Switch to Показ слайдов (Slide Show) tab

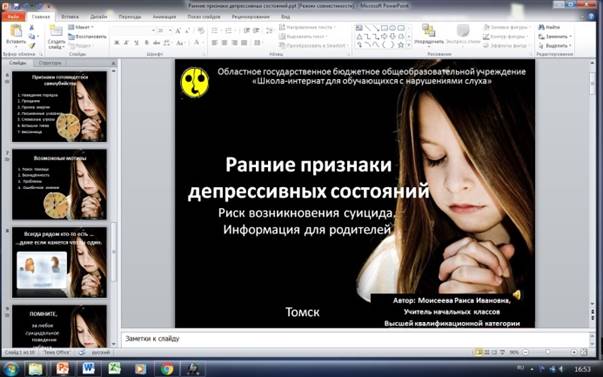(204, 17)
